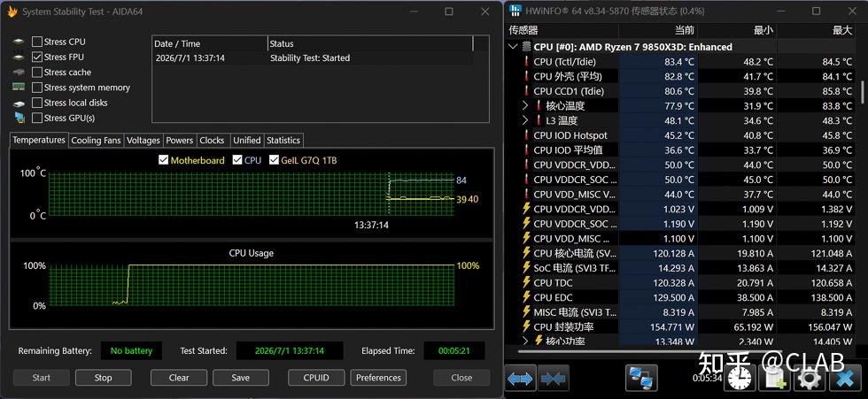Click the CPU chip icon in HWiNFO header row
The width and height of the screenshot is (868, 399).
pos(526,47)
